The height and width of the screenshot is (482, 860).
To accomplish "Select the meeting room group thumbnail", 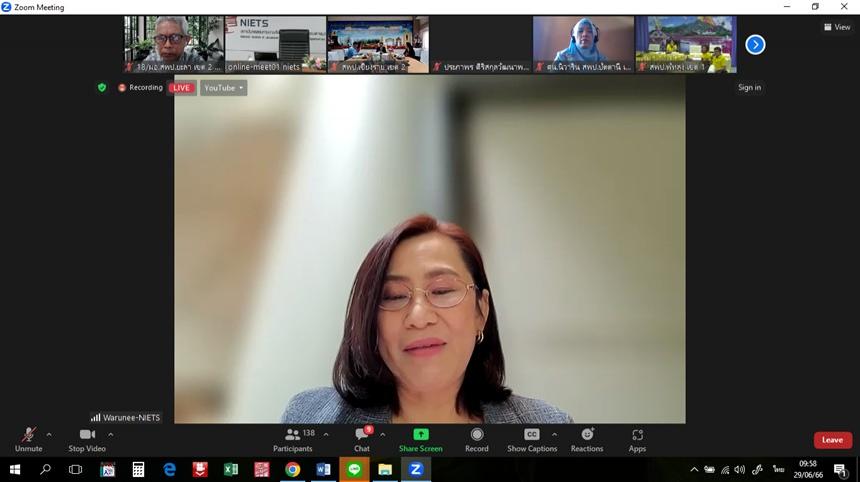I will click(x=378, y=44).
